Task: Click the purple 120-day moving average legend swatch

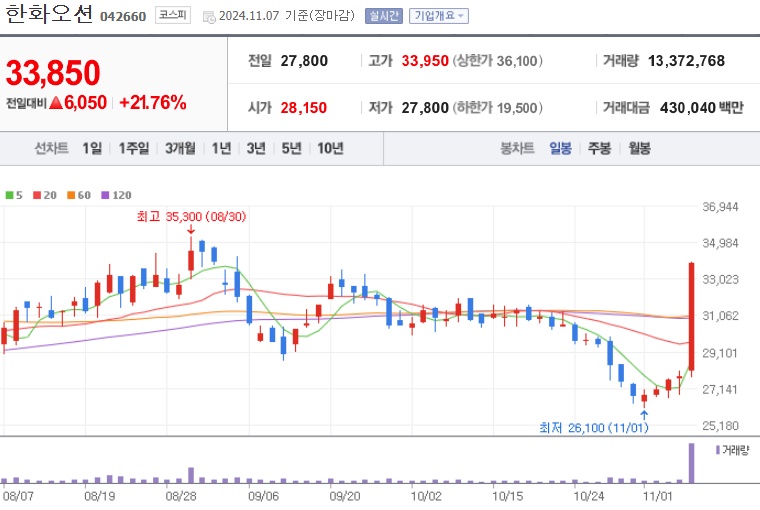Action: tap(105, 195)
